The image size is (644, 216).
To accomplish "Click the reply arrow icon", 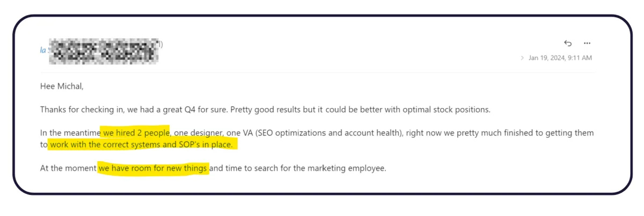I will 568,43.
